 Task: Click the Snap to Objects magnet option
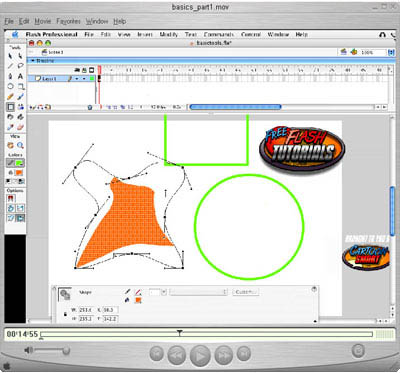[x=11, y=199]
